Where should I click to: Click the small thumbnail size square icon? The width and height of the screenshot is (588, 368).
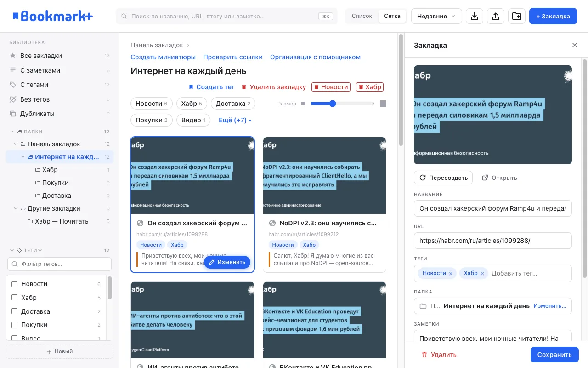click(x=303, y=103)
